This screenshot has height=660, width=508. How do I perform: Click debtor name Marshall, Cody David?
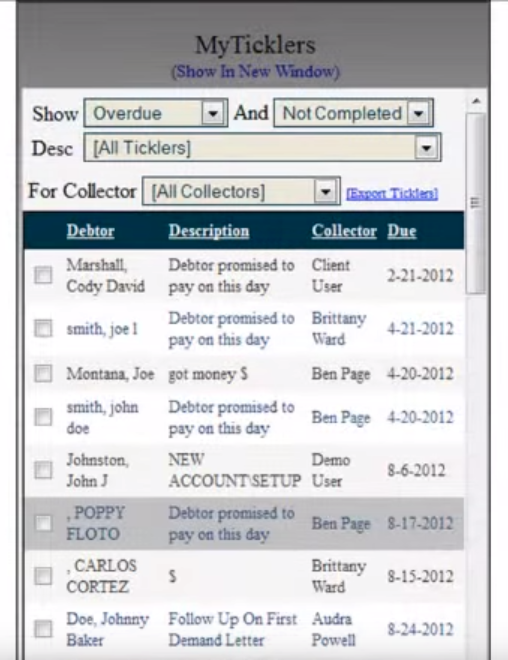click(105, 276)
